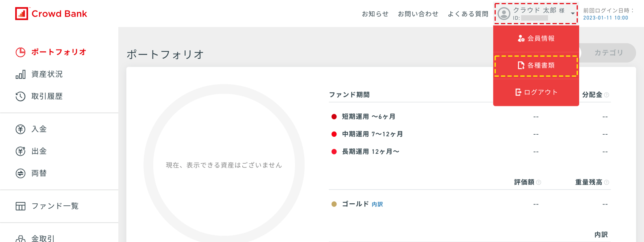Screen dimensions: 644x242
Task: Click the help icon beside 評価額
Action: (x=539, y=182)
